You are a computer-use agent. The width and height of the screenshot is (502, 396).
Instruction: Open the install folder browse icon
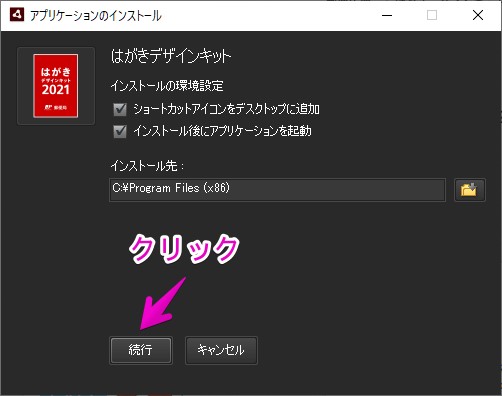coord(470,190)
